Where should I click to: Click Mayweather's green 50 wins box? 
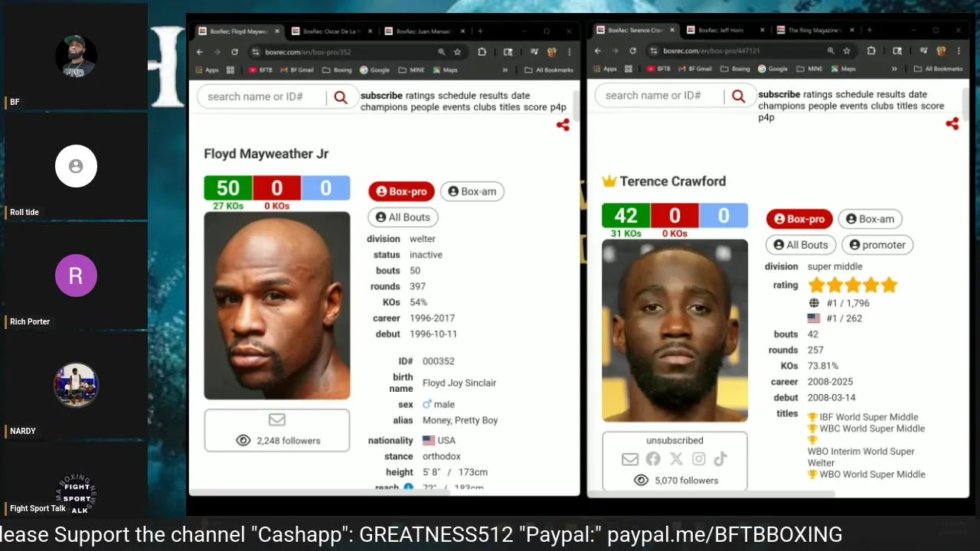coord(228,187)
